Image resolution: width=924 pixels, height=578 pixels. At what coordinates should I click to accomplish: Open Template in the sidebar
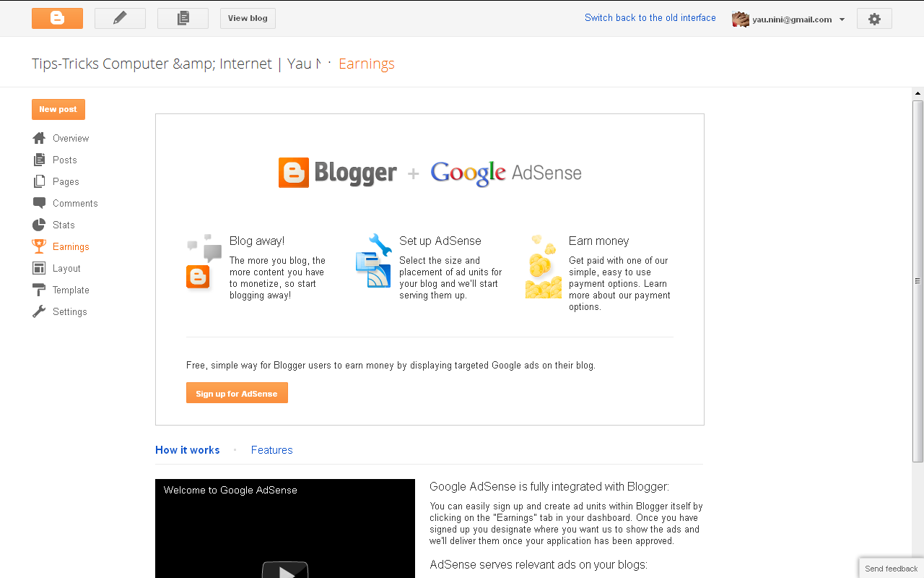71,290
